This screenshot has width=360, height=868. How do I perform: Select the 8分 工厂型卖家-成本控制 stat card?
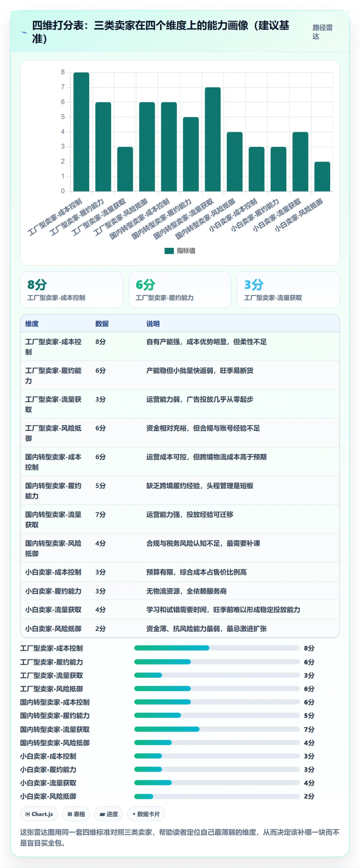point(72,290)
